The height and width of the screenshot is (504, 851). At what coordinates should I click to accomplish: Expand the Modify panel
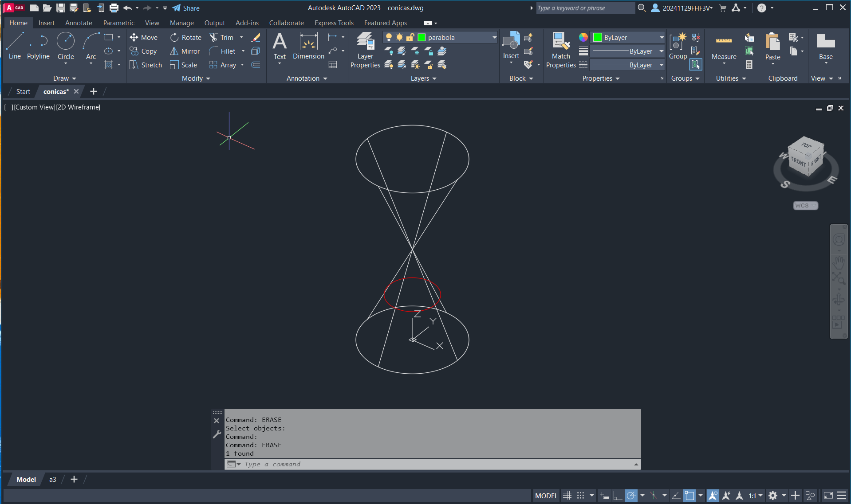point(196,78)
